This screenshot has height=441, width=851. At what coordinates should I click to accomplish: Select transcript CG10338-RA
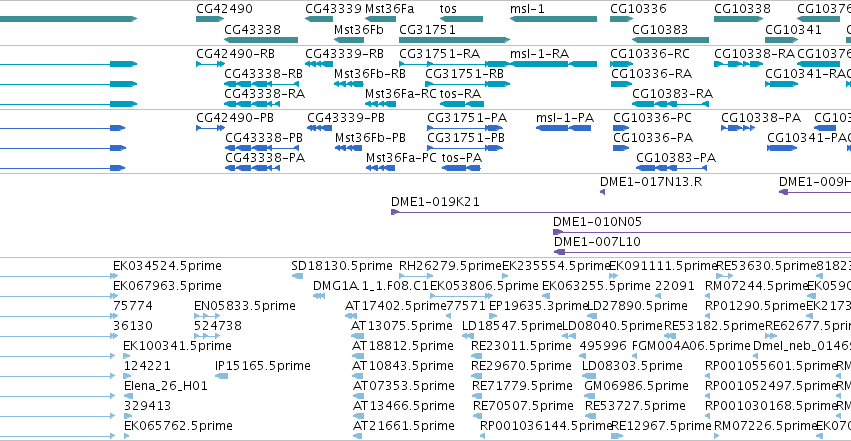pos(739,64)
